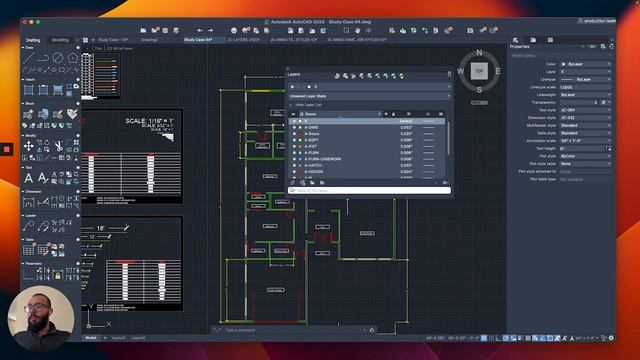Open the Text style JC-084 dropdown
The width and height of the screenshot is (640, 360).
click(x=585, y=110)
